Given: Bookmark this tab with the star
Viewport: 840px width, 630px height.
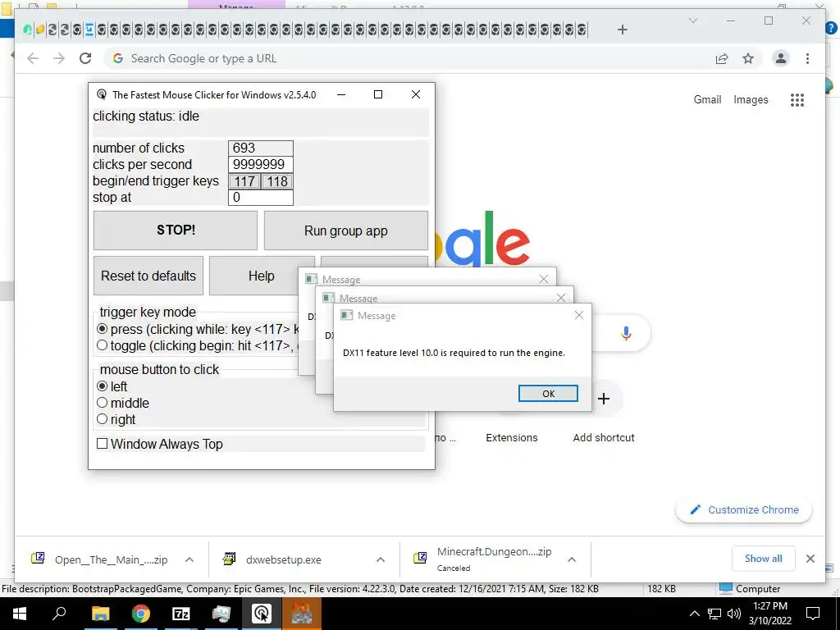Looking at the screenshot, I should 748,58.
